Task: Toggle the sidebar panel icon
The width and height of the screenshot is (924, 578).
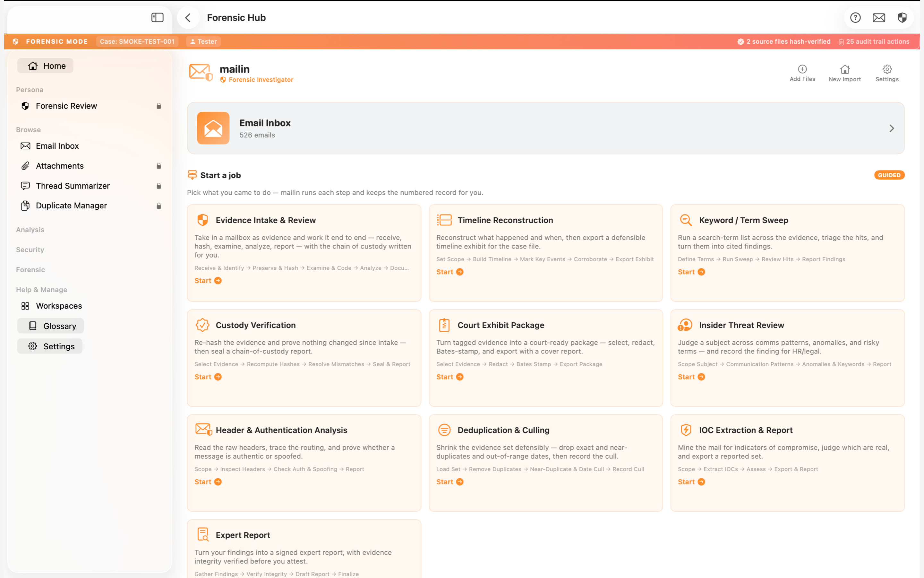Action: click(x=157, y=18)
